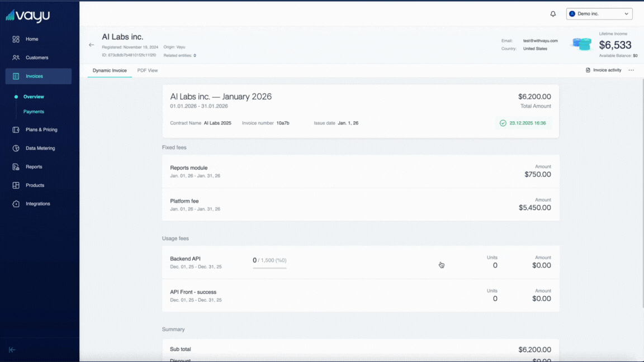
Task: Click the Vayu logo
Action: [x=28, y=16]
